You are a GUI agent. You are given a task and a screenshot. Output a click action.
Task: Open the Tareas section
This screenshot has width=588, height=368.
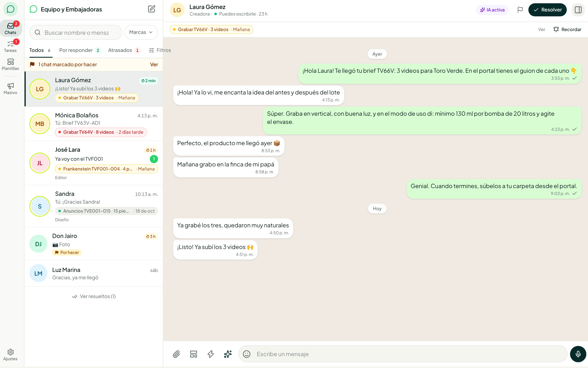coord(10,46)
